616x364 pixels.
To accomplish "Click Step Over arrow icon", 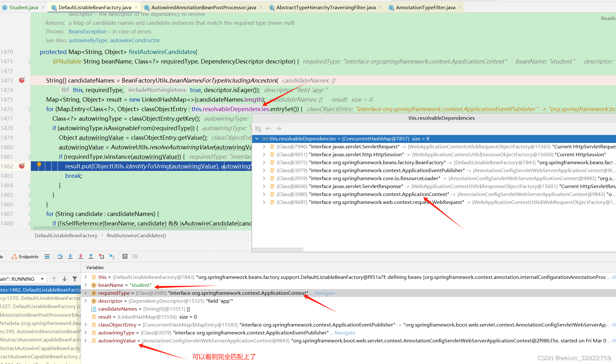I will 60,256.
